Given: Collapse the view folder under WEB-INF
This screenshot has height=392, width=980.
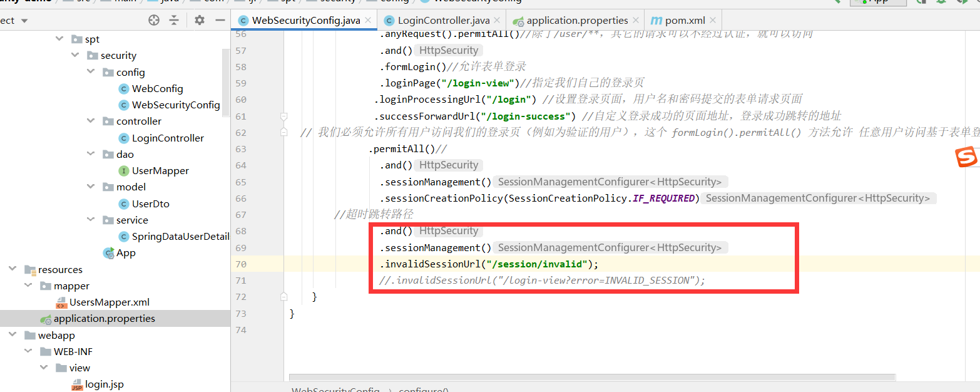Looking at the screenshot, I should pos(43,368).
